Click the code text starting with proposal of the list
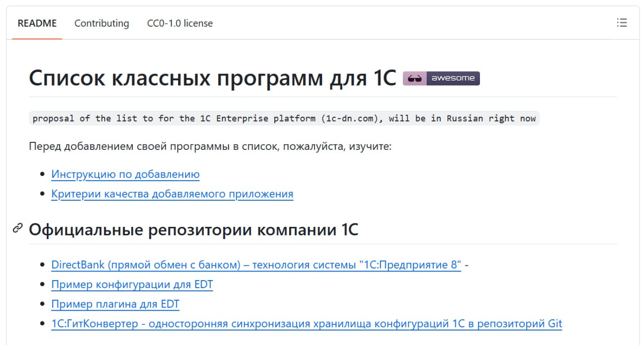644x345 pixels. tap(284, 119)
